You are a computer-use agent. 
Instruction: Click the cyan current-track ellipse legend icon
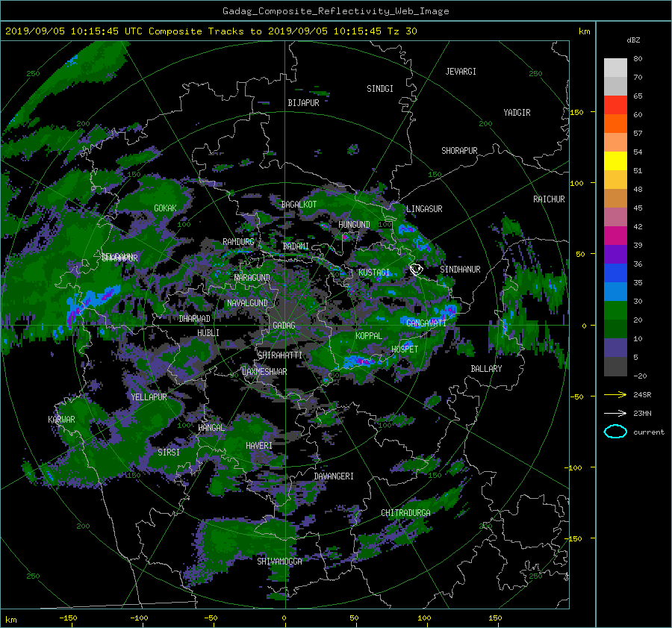(x=615, y=432)
